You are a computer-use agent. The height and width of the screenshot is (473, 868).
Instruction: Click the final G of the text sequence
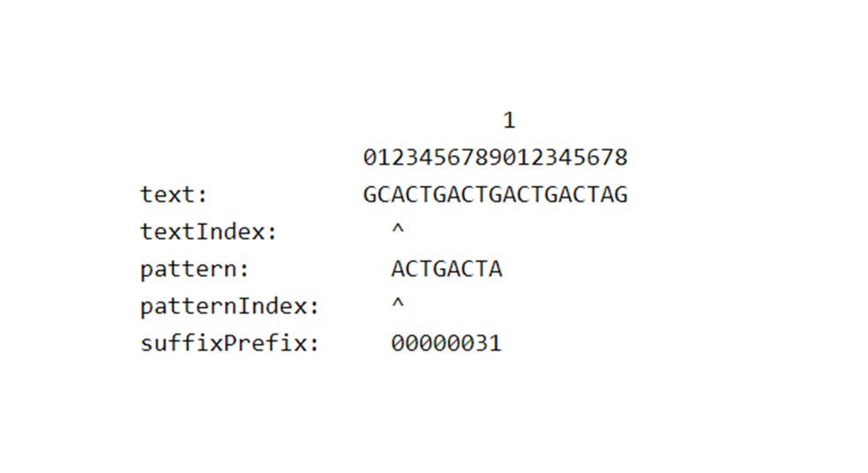[621, 195]
